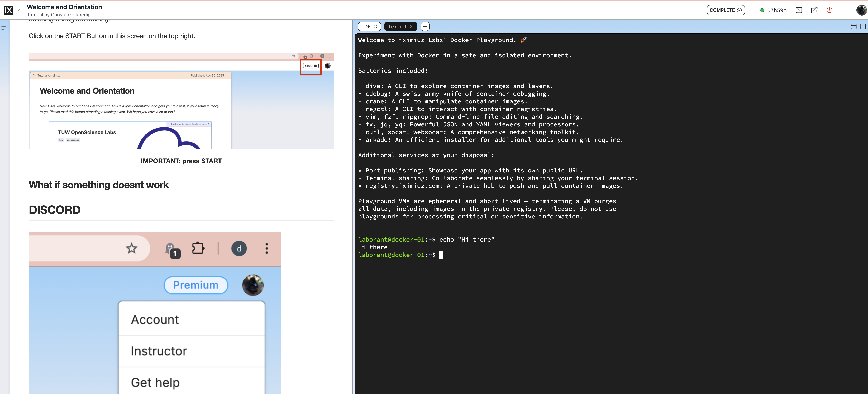
Task: Open the terminal session icon in header
Action: [x=799, y=10]
